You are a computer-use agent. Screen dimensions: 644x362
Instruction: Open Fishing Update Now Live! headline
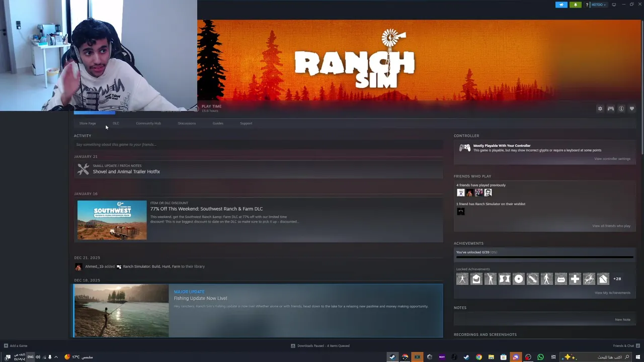(x=200, y=298)
